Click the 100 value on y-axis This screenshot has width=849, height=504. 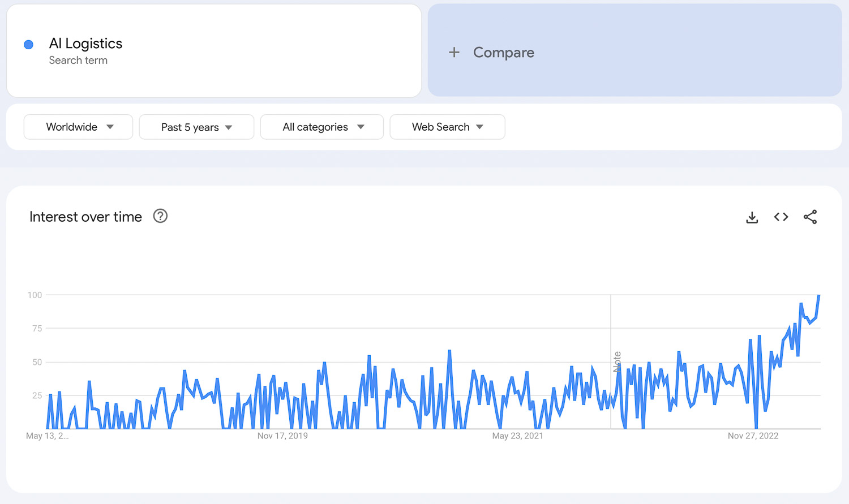pyautogui.click(x=35, y=295)
